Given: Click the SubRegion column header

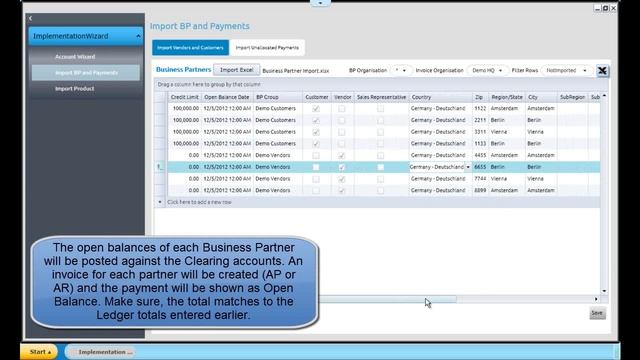Looking at the screenshot, I should tap(572, 97).
